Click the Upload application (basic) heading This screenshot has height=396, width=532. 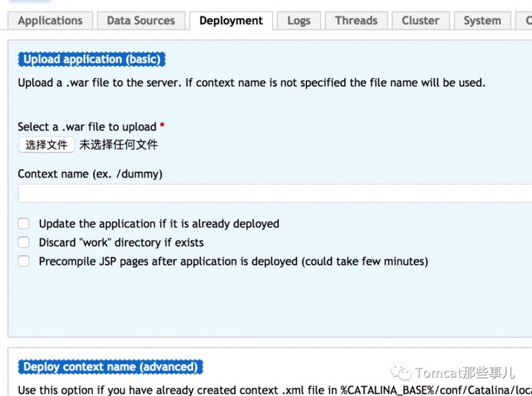point(92,59)
